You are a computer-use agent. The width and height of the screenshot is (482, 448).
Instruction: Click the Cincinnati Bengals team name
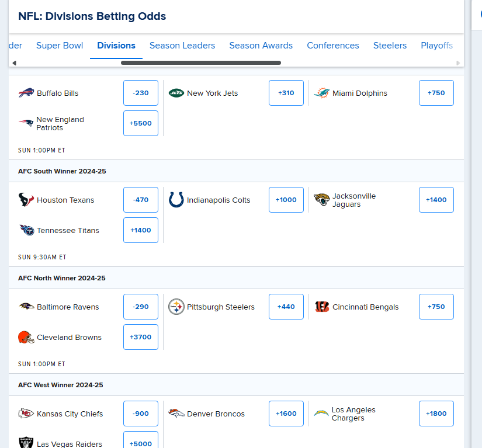366,307
